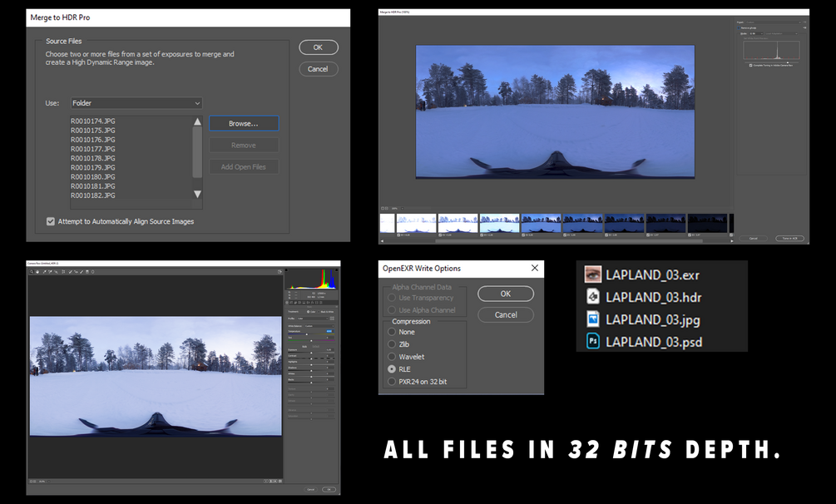836x504 pixels.
Task: Select R0010178.JPG in source file list
Action: (x=93, y=158)
